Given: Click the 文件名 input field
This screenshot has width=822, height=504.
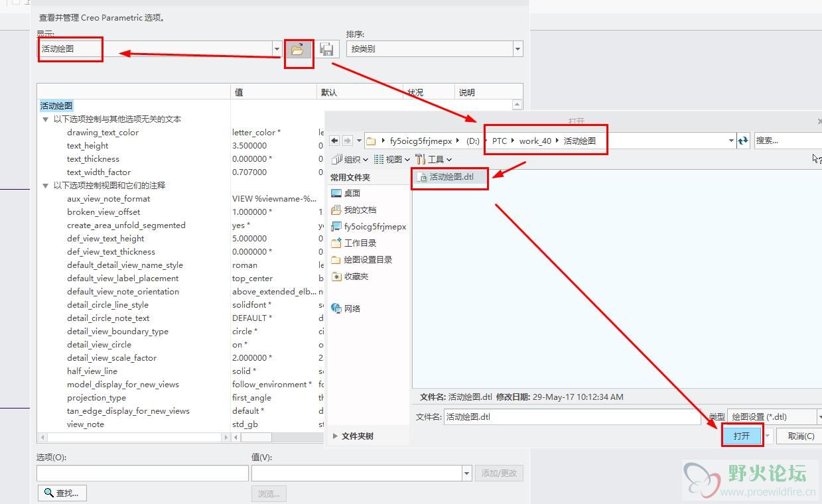Looking at the screenshot, I should [x=572, y=417].
